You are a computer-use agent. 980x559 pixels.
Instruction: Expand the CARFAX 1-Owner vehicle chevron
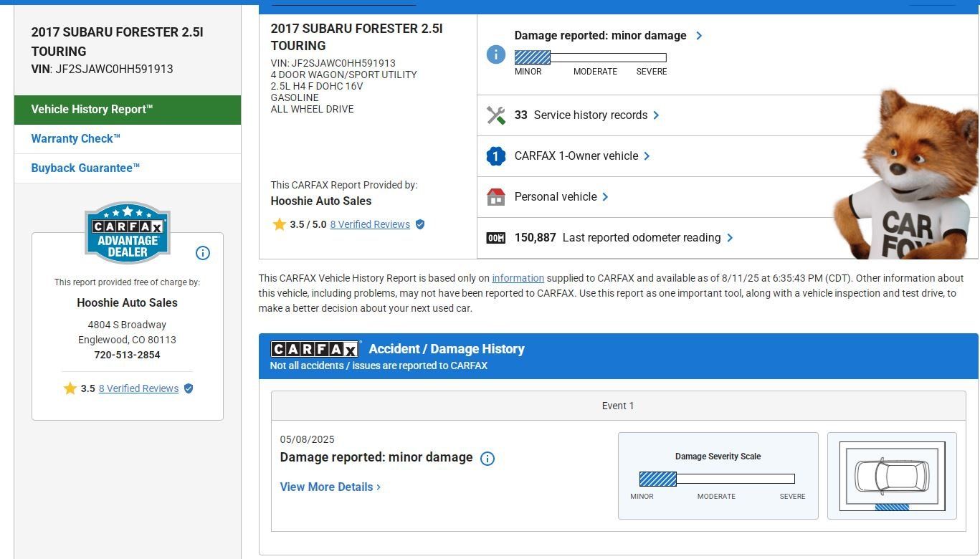pyautogui.click(x=647, y=156)
